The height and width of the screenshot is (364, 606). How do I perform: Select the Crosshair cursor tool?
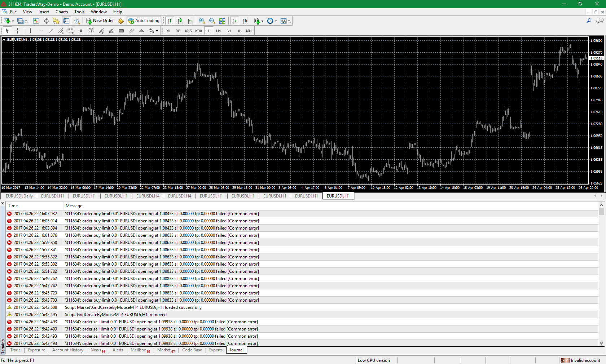[17, 31]
